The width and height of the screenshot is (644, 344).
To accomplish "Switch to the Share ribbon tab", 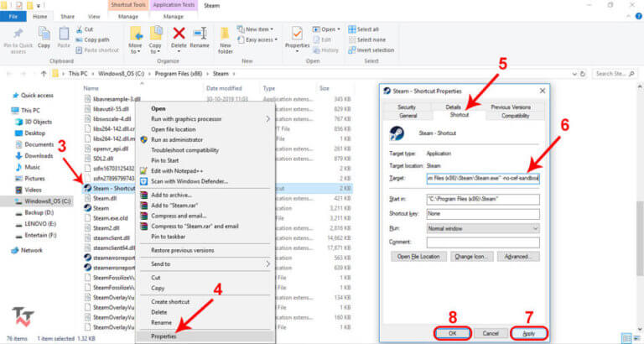I will [67, 17].
